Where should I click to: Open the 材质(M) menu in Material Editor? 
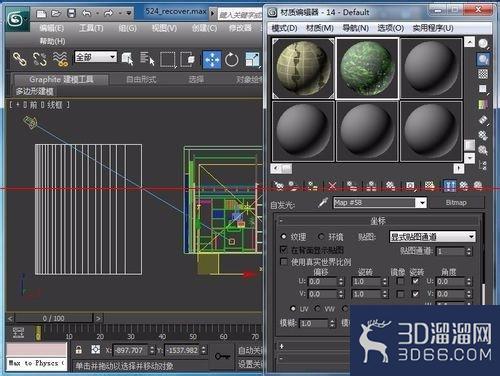320,28
